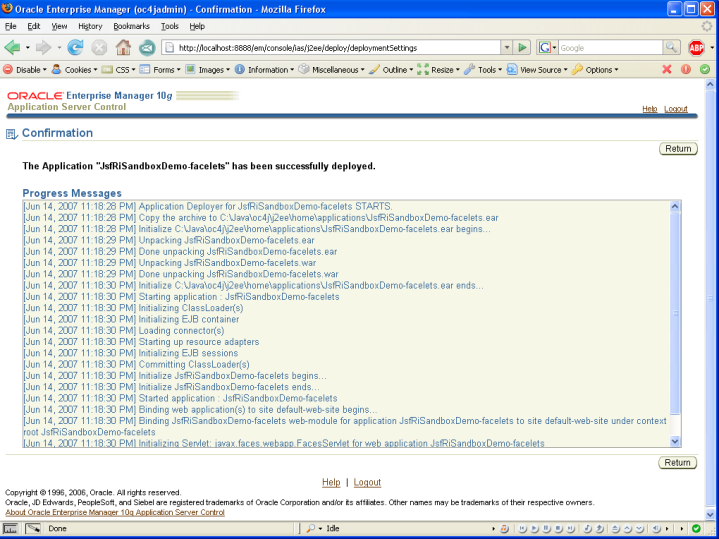
Task: Click the second status bar pen icon at left
Action: point(33,528)
